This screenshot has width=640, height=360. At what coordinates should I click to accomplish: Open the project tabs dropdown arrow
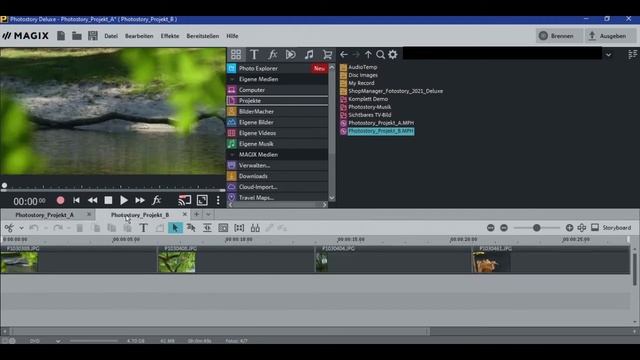coord(208,214)
